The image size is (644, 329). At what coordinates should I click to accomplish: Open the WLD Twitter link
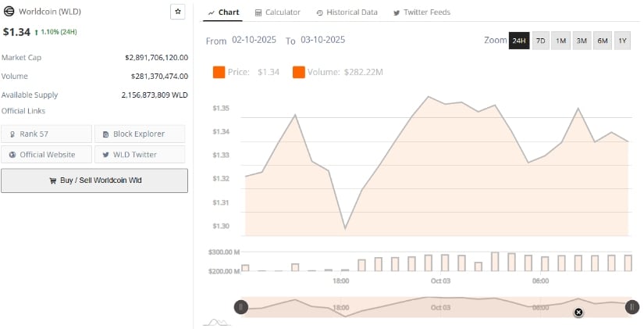(x=140, y=155)
